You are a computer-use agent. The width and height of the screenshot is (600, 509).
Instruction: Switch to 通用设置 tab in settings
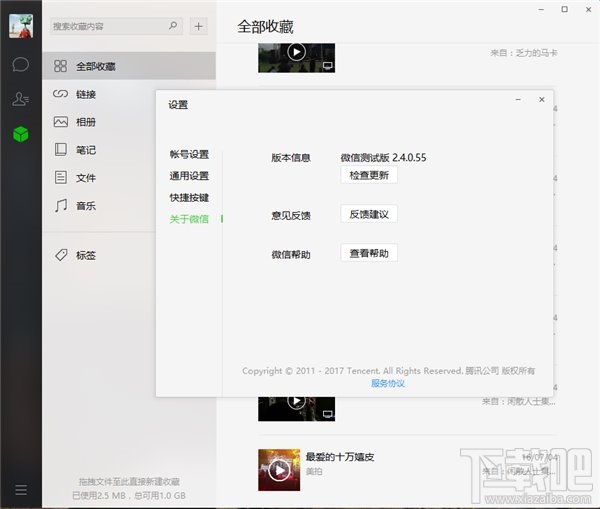point(189,176)
